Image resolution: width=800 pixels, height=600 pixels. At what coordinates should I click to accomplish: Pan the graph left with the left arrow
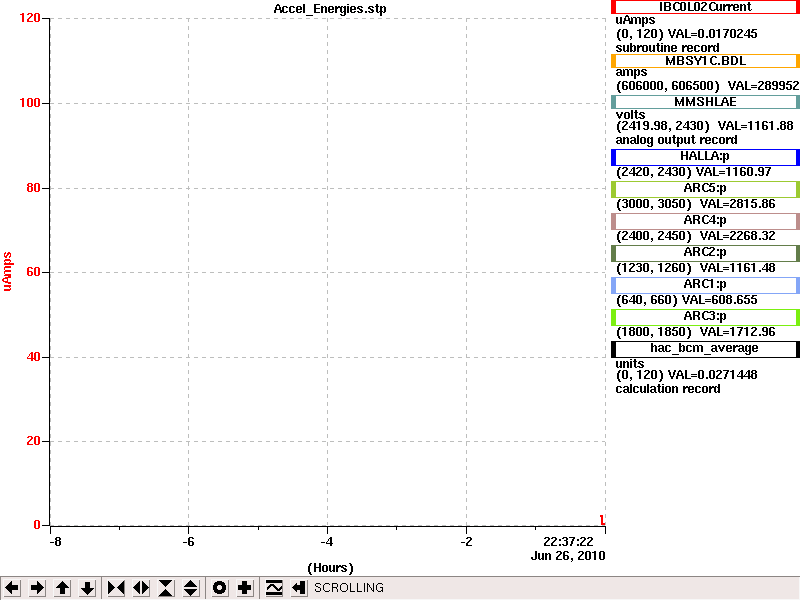[12, 588]
